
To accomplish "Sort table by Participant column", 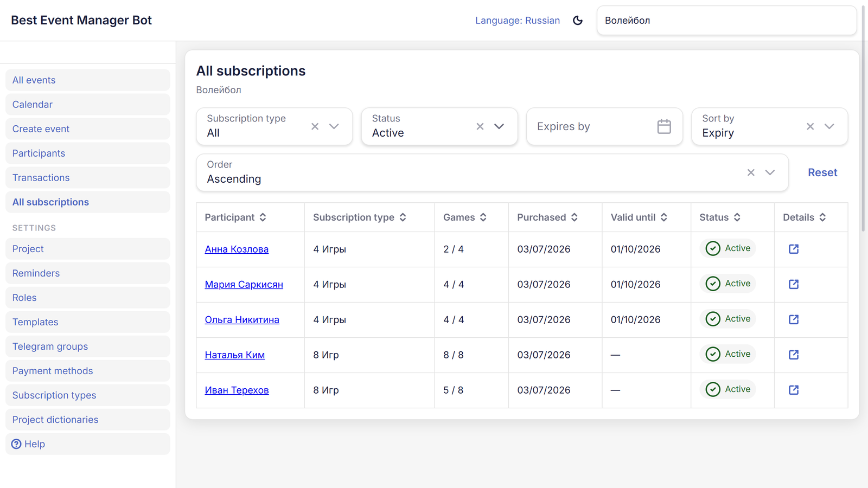I will click(x=263, y=217).
